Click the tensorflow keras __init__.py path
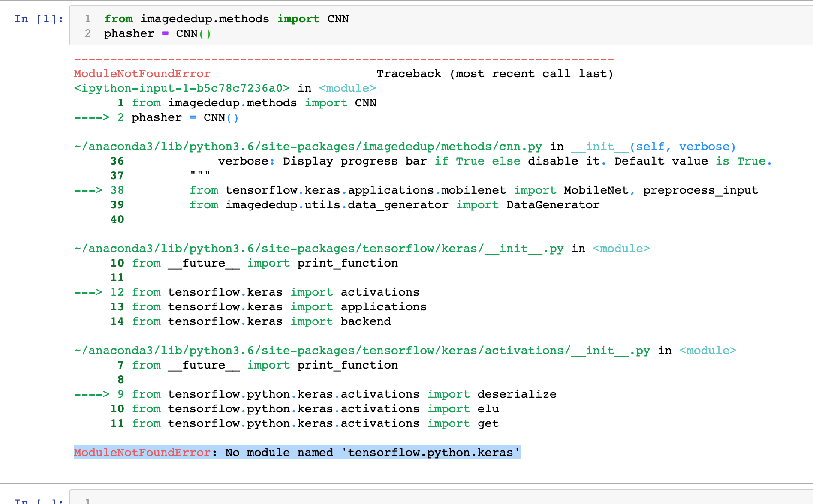Screen dimensions: 813x504 coord(318,248)
